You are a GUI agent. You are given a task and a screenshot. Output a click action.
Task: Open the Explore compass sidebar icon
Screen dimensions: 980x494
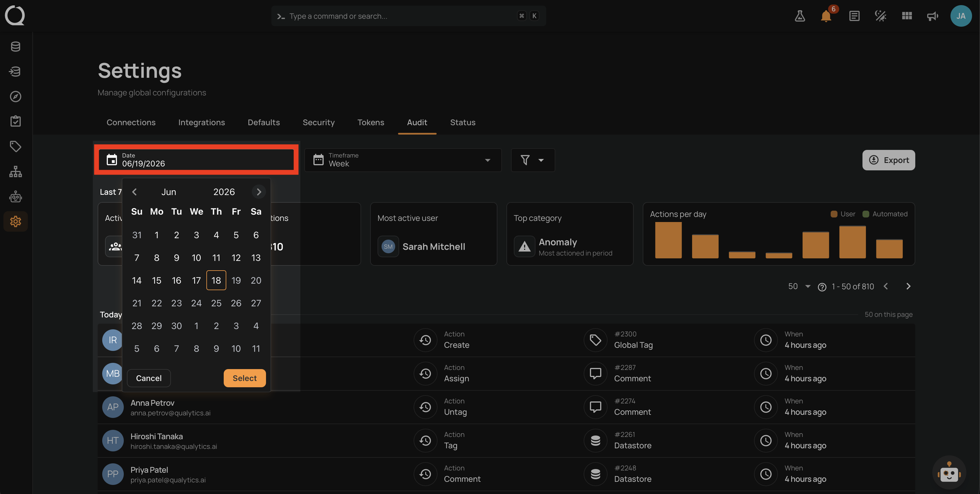pyautogui.click(x=16, y=97)
